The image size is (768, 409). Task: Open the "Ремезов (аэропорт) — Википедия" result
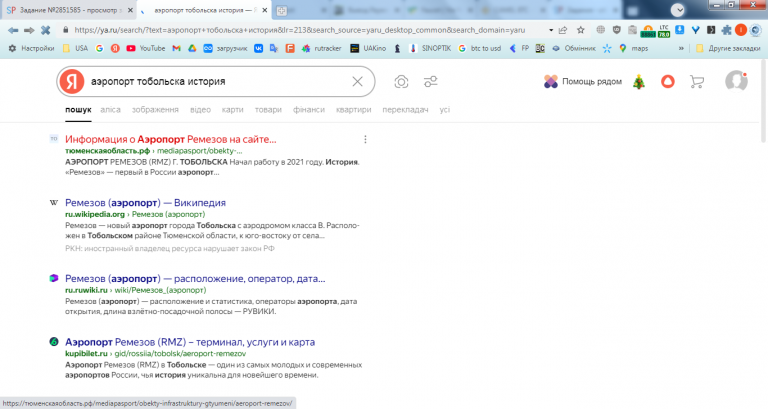click(145, 203)
